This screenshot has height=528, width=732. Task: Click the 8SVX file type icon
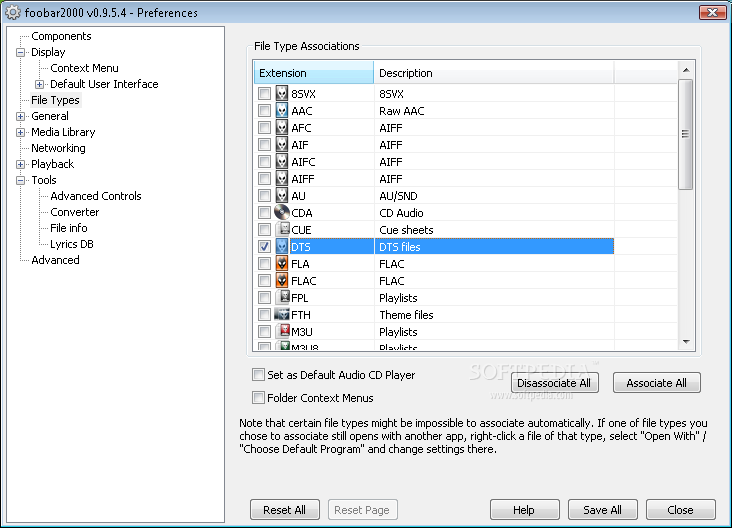pyautogui.click(x=282, y=93)
